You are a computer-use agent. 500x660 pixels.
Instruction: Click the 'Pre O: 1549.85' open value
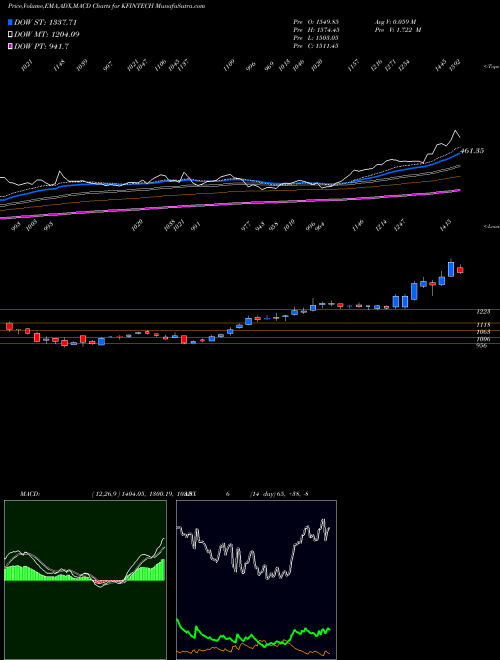pos(316,22)
